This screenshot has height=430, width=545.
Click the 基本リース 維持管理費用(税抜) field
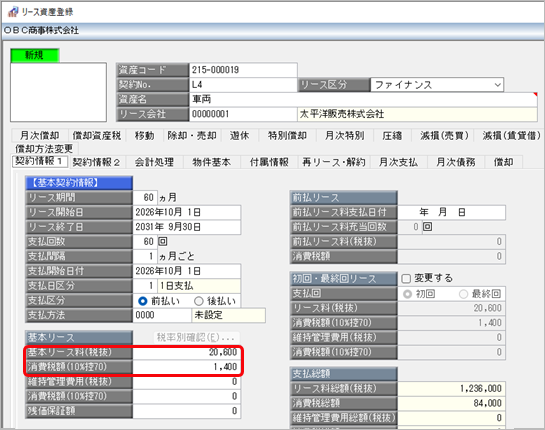pyautogui.click(x=187, y=382)
